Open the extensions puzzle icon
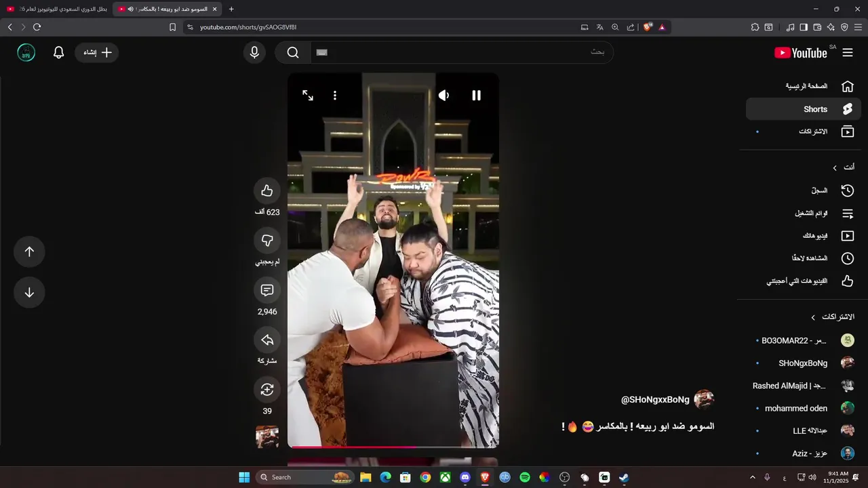This screenshot has width=868, height=488. (755, 27)
